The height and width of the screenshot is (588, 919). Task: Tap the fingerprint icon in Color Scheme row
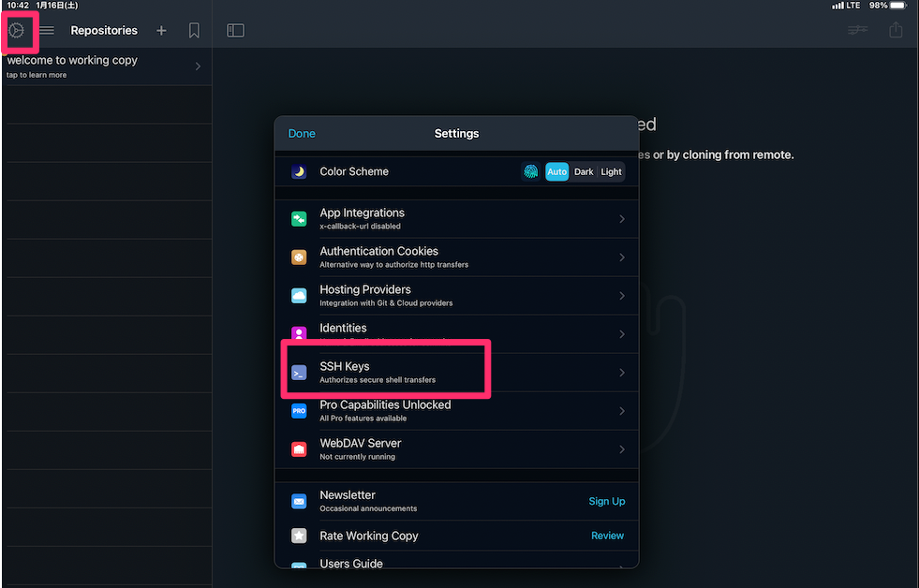point(531,171)
